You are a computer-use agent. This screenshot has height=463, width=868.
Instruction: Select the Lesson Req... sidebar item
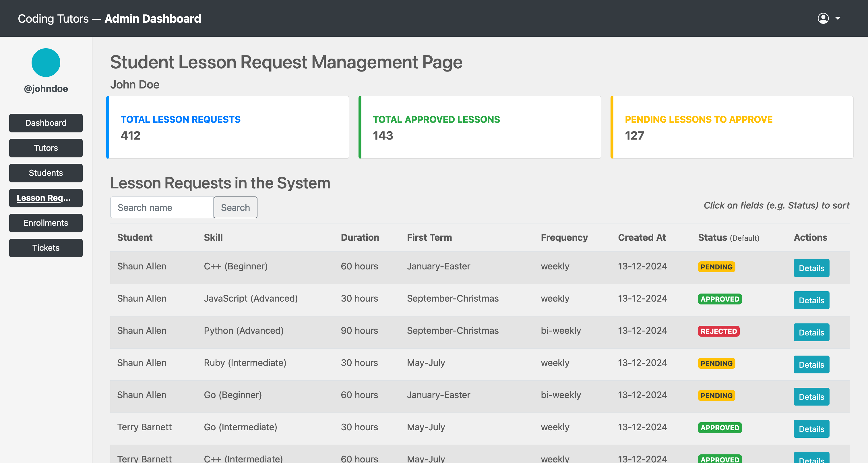(46, 198)
